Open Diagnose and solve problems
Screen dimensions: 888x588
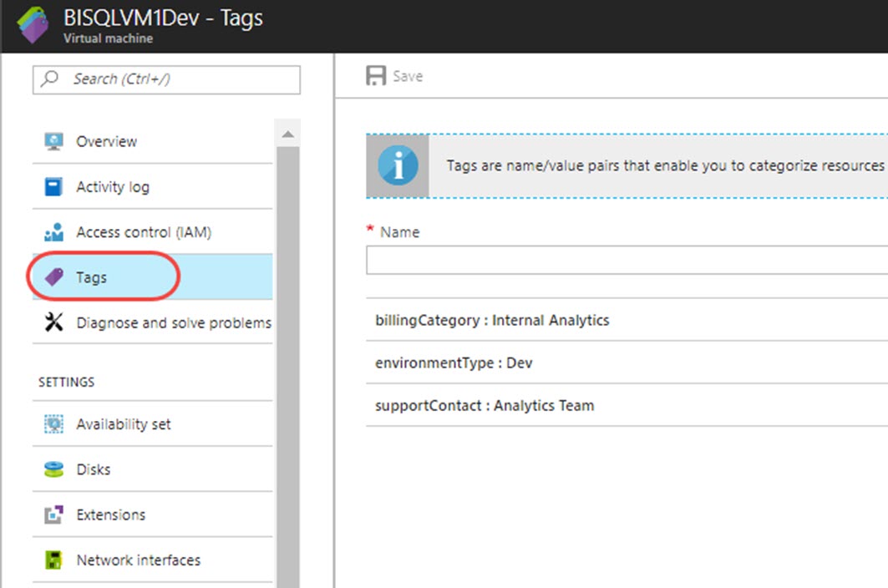click(x=152, y=322)
